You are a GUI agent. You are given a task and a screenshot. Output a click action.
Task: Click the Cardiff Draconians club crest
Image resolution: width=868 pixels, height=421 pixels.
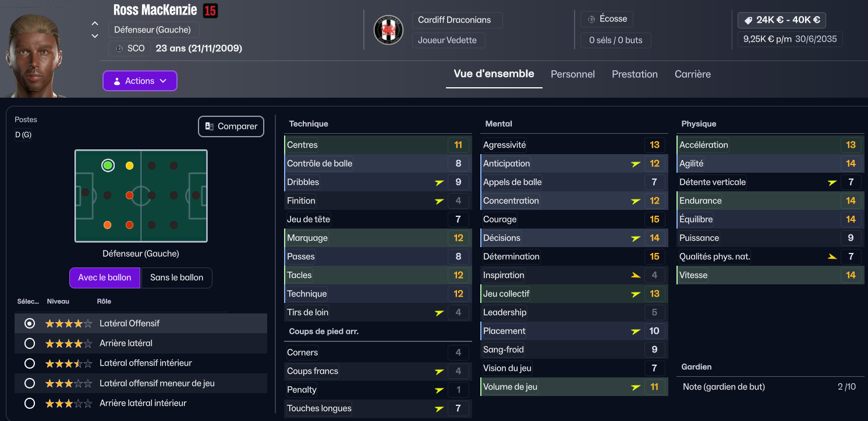(x=388, y=30)
